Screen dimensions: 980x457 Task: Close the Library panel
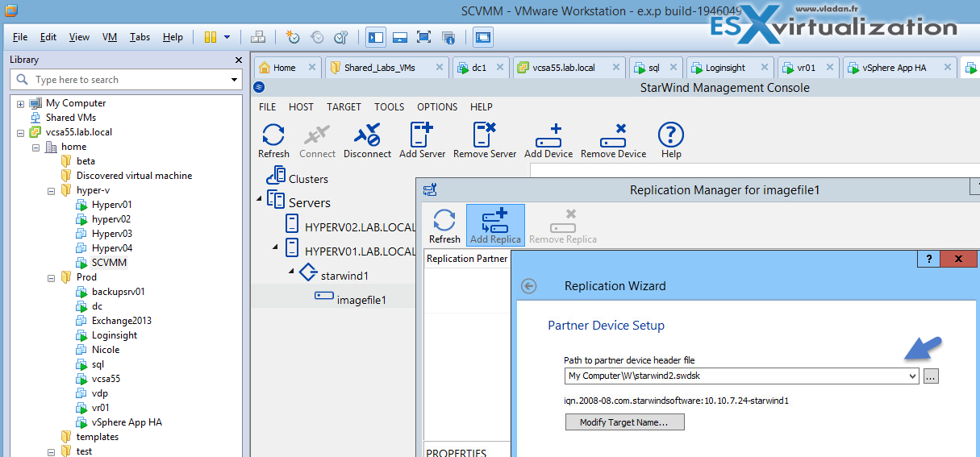point(238,60)
